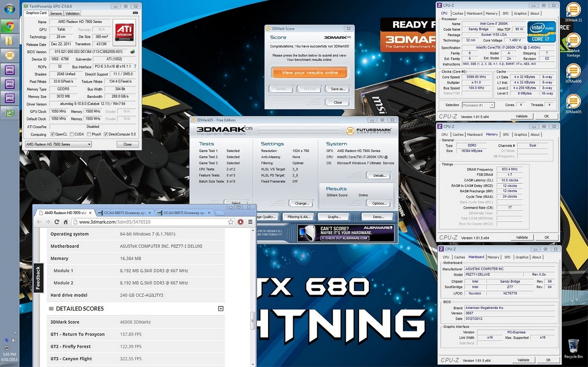Open the Graphics tab in middle CPU-Z window
588x367 pixels.
[520, 135]
